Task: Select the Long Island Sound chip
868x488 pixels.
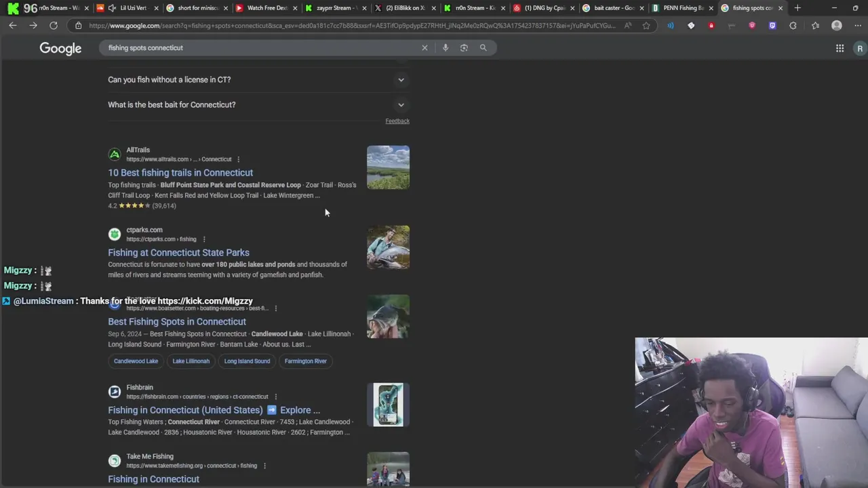Action: pyautogui.click(x=247, y=361)
